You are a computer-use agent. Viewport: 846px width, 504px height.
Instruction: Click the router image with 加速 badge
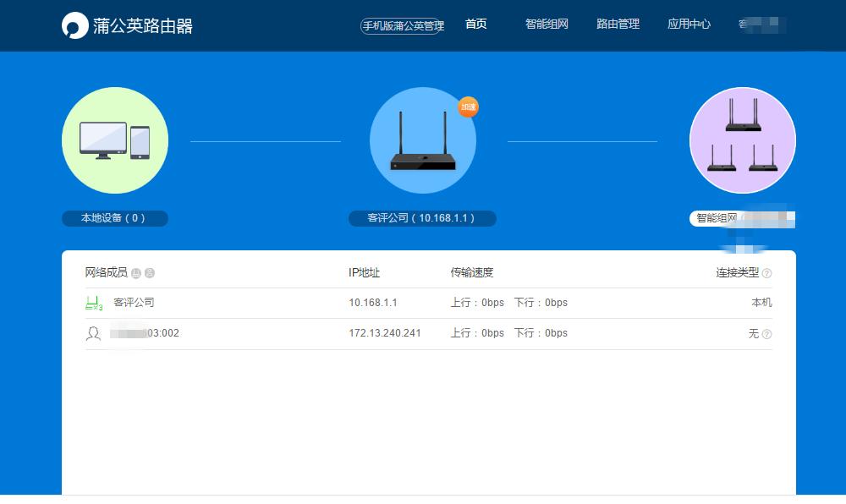pyautogui.click(x=423, y=140)
